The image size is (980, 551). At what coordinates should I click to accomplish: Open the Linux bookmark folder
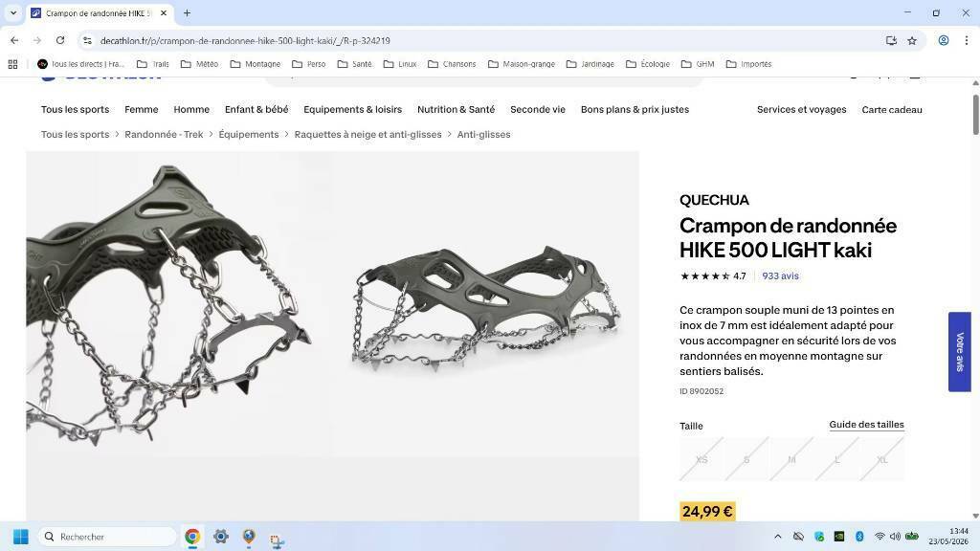point(400,64)
